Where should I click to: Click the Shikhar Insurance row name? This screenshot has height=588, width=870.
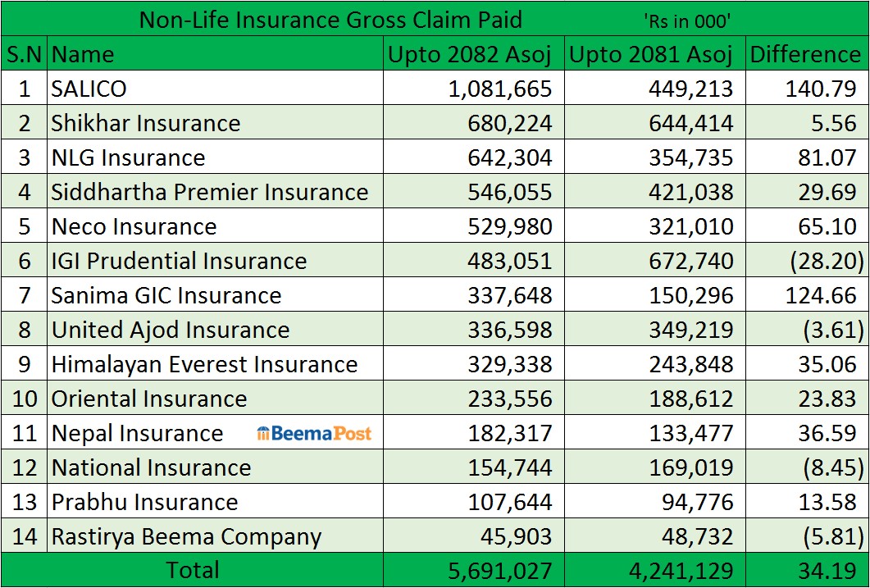coord(145,123)
